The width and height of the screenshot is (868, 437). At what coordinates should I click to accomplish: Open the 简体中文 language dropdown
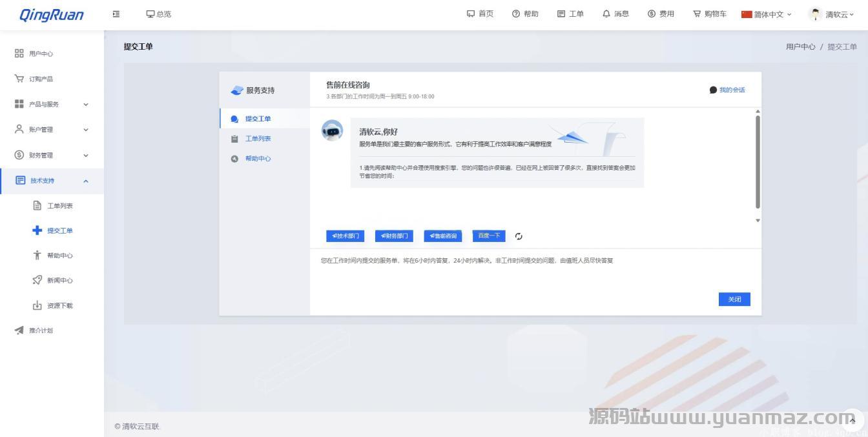[766, 14]
